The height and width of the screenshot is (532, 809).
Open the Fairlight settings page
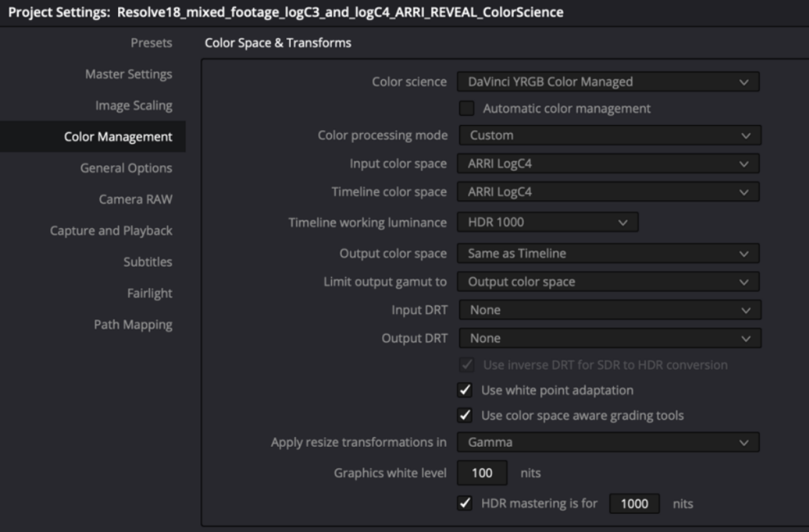tap(149, 294)
